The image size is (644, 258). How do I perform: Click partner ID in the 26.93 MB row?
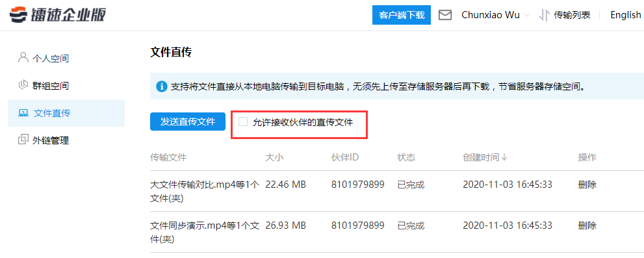357,225
